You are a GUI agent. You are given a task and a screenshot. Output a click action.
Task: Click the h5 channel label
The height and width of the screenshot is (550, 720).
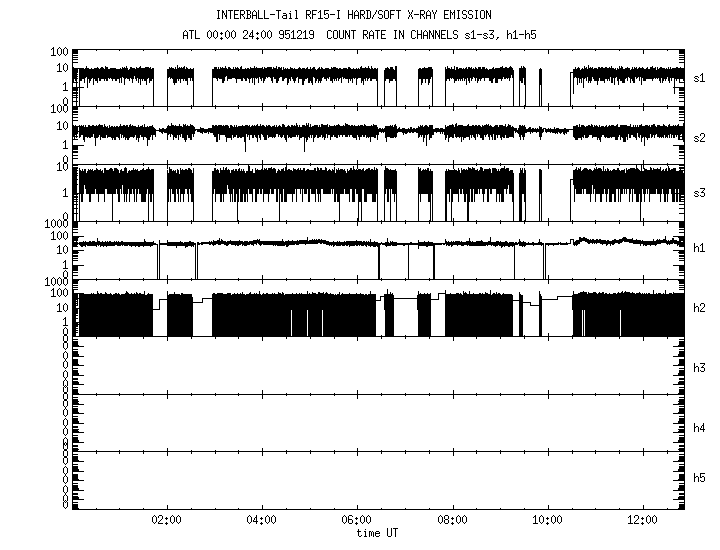click(x=700, y=478)
